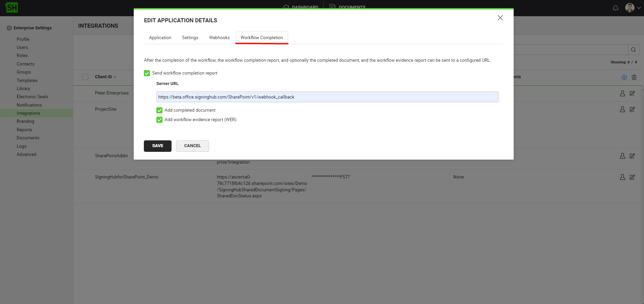Image resolution: width=644 pixels, height=304 pixels.
Task: Click the notifications bell icon
Action: click(615, 8)
